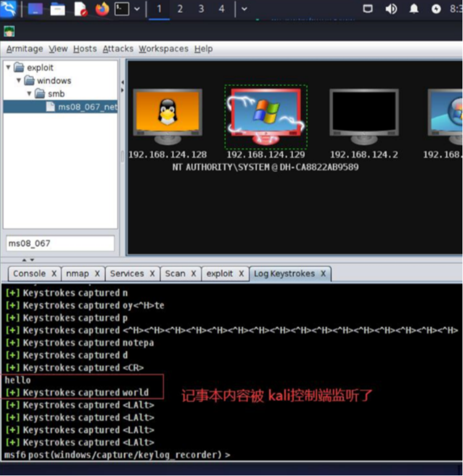Close the exploit tab

(241, 273)
